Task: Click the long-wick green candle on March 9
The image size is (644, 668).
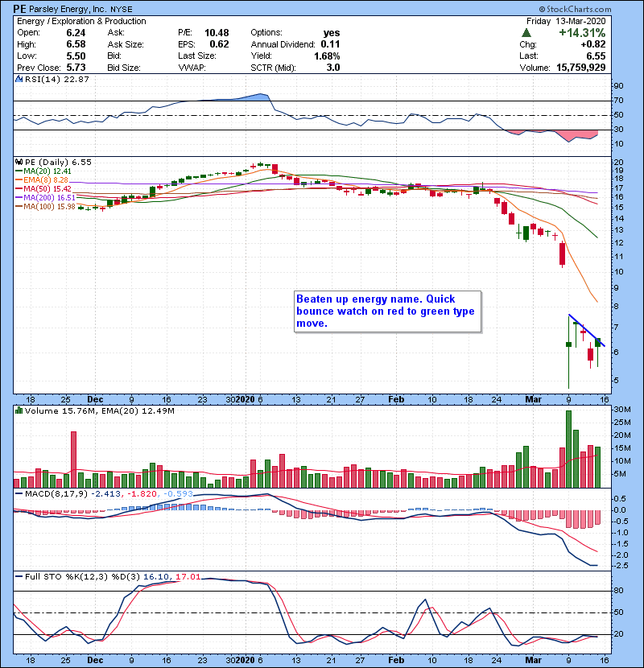Action: click(x=568, y=352)
